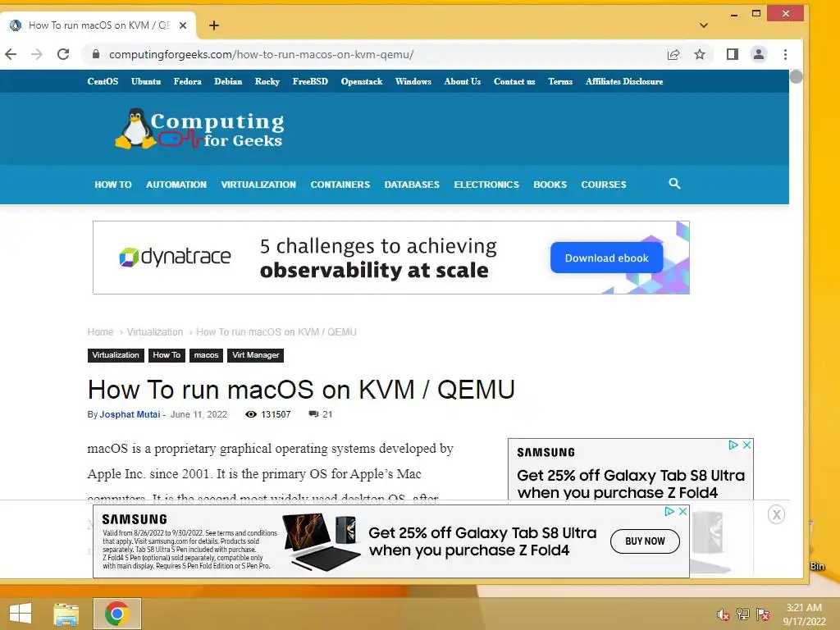Go to Debian top link
This screenshot has width=840, height=630.
pyautogui.click(x=228, y=81)
